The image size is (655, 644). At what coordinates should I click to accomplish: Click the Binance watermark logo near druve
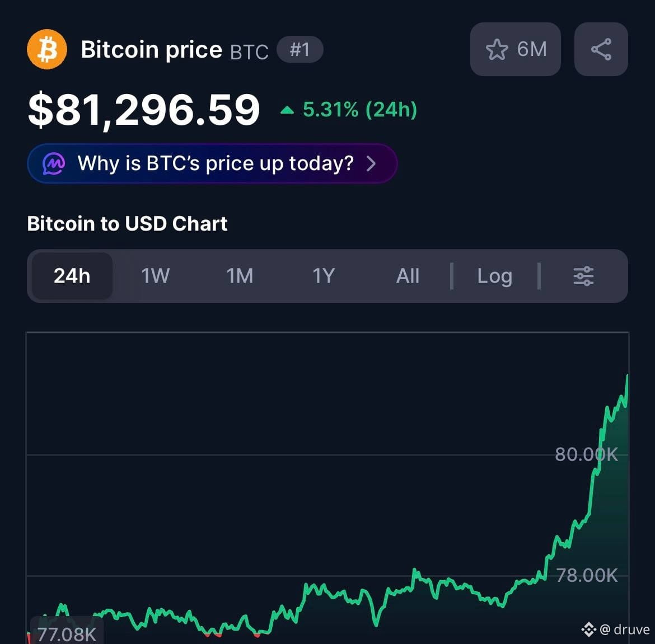pos(588,629)
